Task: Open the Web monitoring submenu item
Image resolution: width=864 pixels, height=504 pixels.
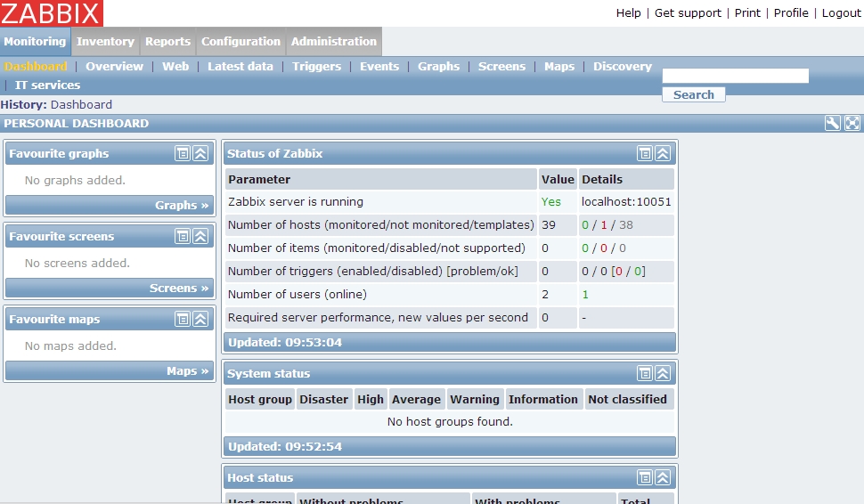Action: pos(175,66)
